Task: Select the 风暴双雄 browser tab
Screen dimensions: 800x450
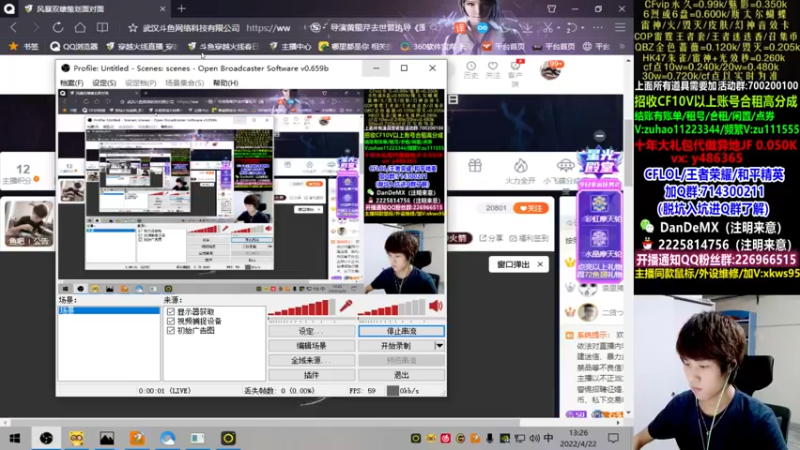Action: [x=92, y=9]
